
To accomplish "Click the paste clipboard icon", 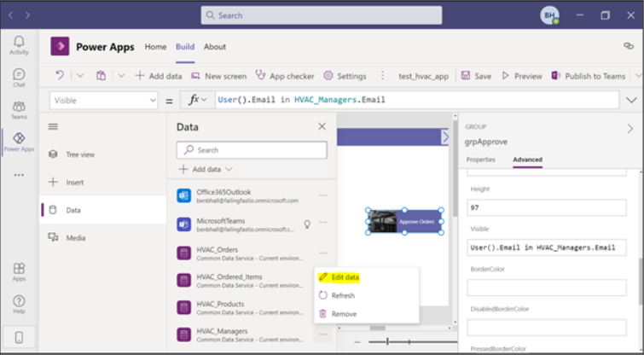I will (x=101, y=76).
